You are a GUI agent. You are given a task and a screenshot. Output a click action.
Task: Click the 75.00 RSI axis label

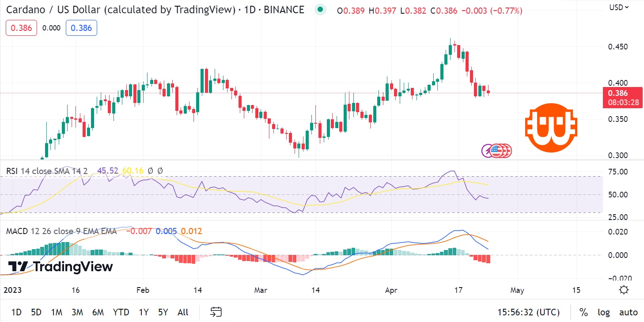click(618, 171)
